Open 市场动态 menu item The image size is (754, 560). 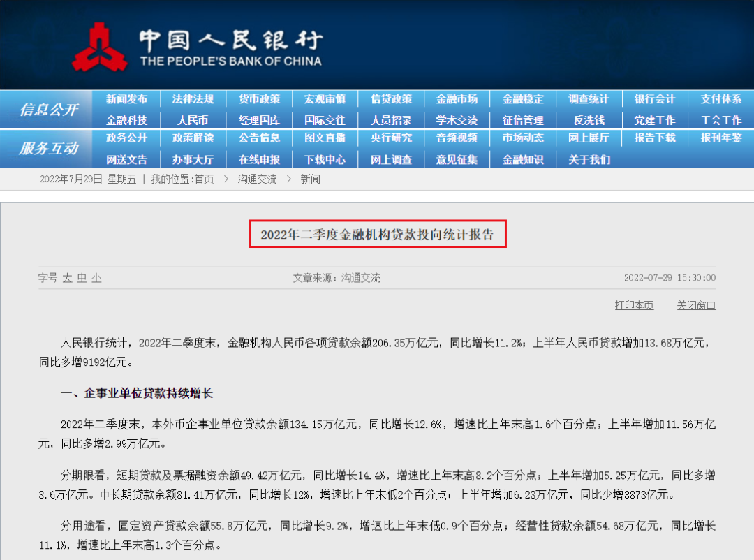(x=523, y=138)
